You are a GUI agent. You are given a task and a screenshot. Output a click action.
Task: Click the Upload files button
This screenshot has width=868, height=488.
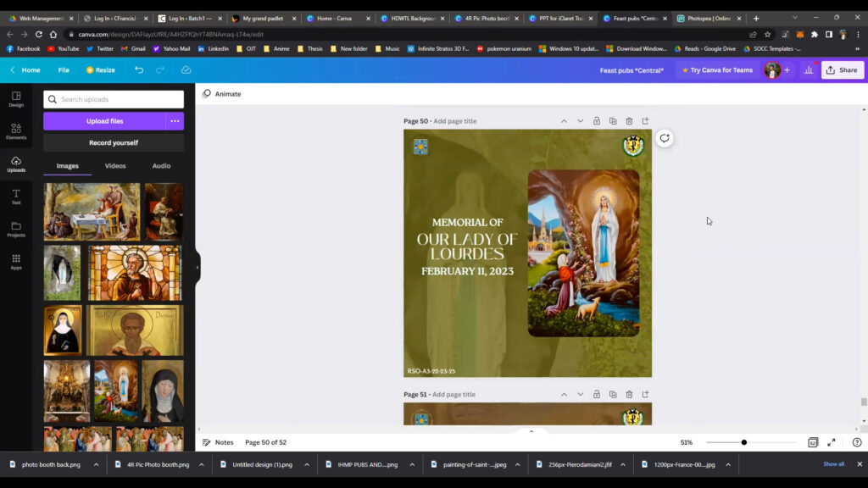(104, 121)
